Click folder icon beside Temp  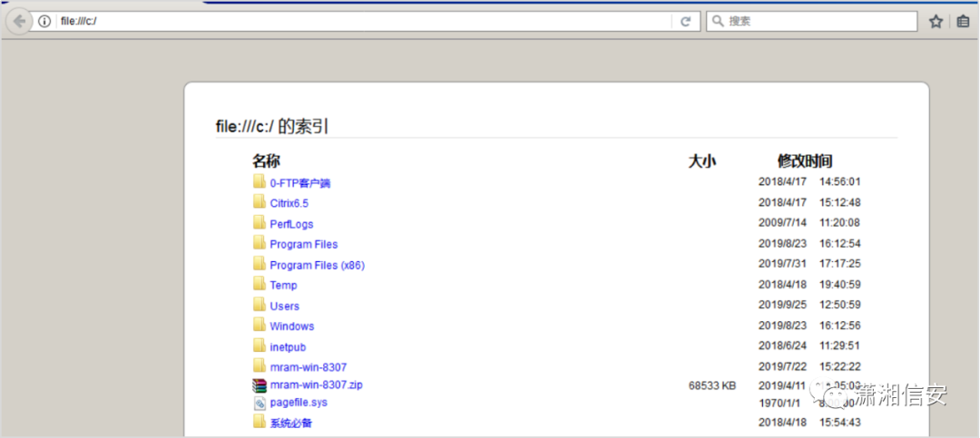(x=260, y=284)
